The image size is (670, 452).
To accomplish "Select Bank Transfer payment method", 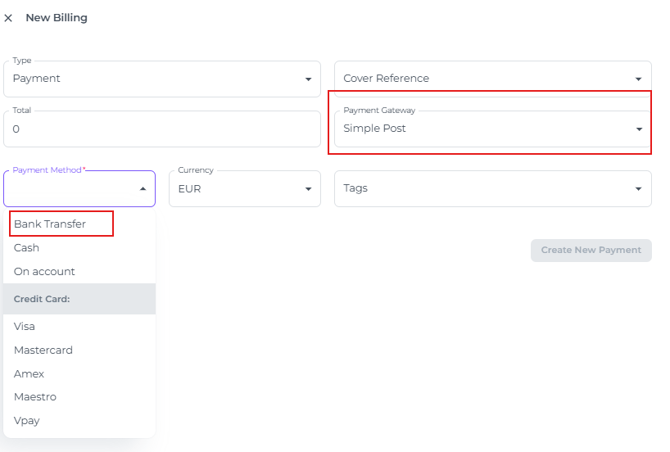I will click(50, 224).
